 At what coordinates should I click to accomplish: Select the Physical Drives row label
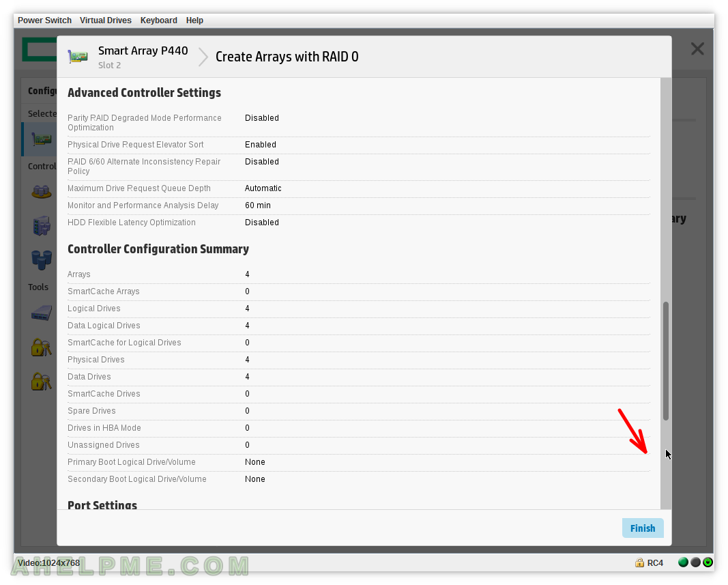96,360
